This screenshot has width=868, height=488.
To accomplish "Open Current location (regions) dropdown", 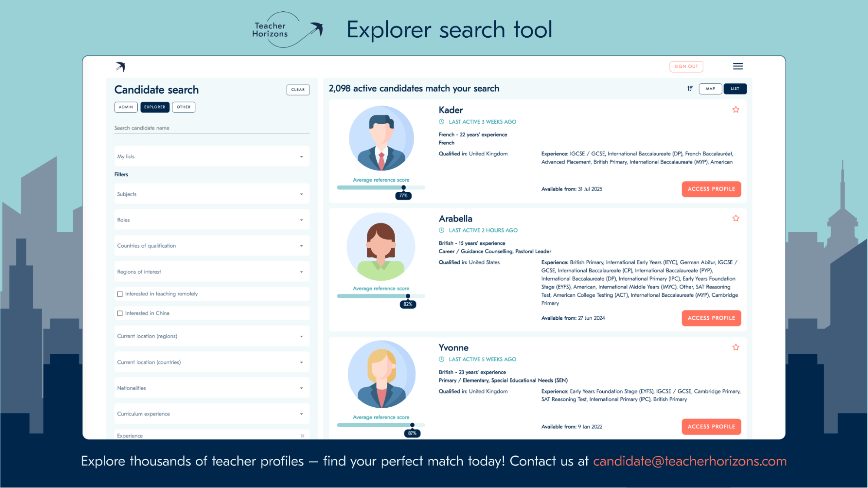I will pos(212,336).
